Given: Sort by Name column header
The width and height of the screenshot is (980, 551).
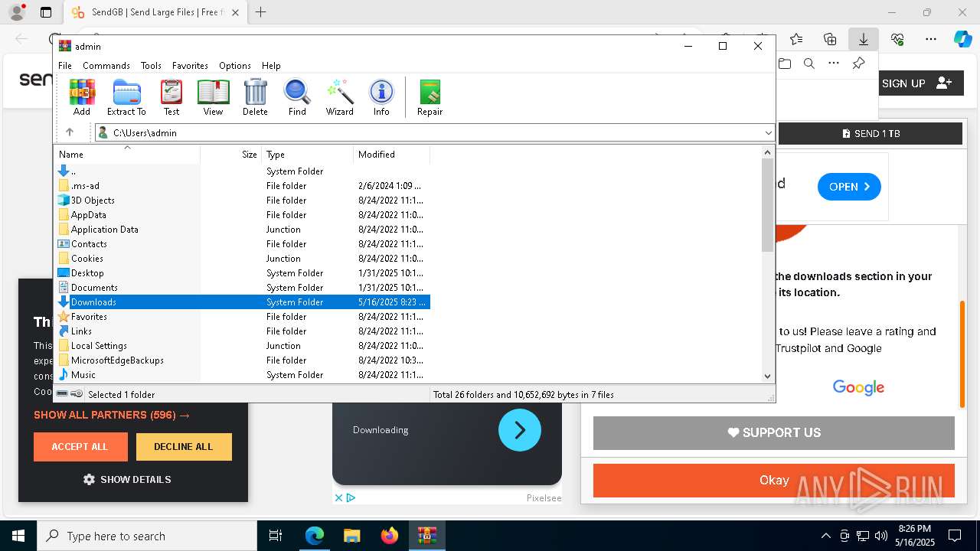Looking at the screenshot, I should (127, 155).
